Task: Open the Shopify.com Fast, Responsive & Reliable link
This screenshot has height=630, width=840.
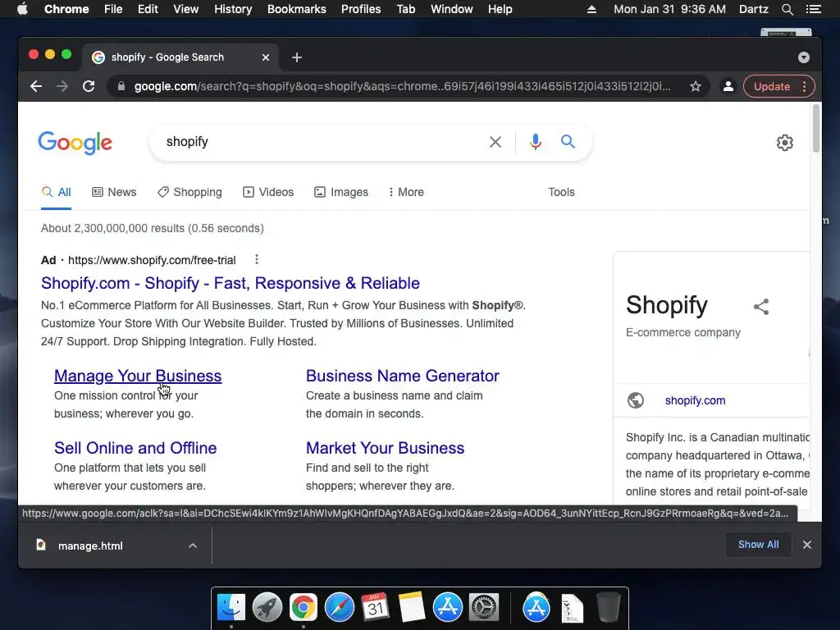Action: tap(231, 283)
